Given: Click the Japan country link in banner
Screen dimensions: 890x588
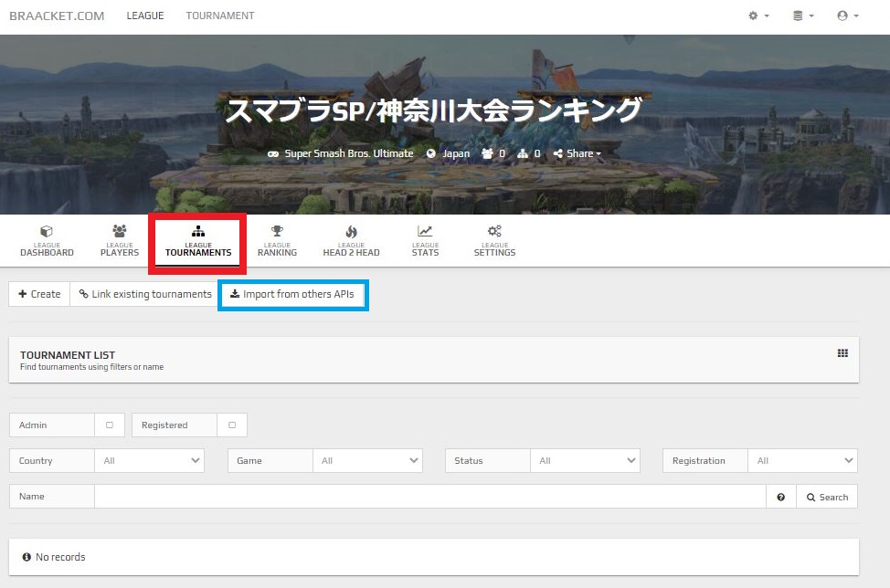Looking at the screenshot, I should coord(456,153).
